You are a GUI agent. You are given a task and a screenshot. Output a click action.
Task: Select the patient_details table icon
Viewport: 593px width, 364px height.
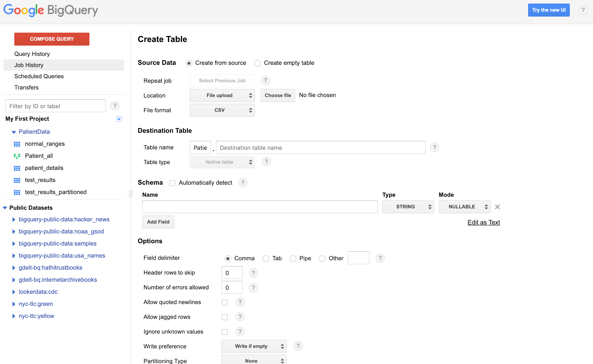(x=17, y=168)
